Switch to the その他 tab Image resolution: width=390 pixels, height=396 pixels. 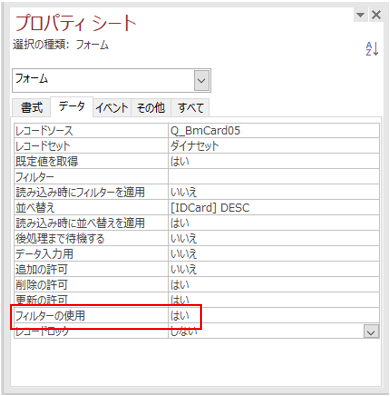151,108
